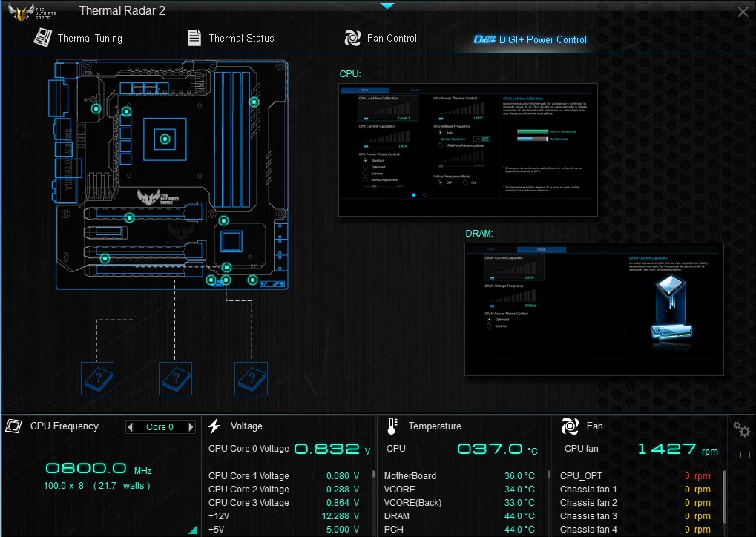The width and height of the screenshot is (756, 537).
Task: Select the CPU_OPT fan row
Action: point(636,475)
